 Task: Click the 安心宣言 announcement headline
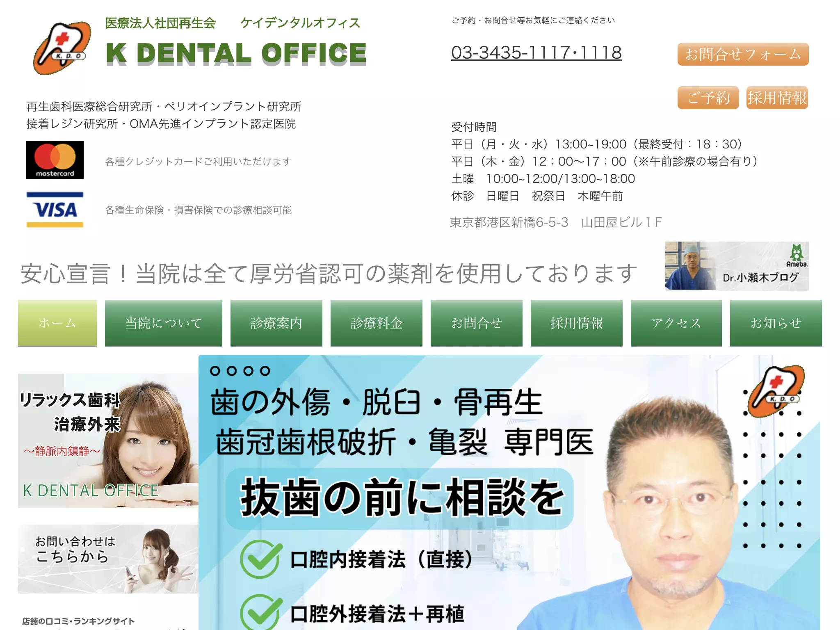pyautogui.click(x=329, y=274)
